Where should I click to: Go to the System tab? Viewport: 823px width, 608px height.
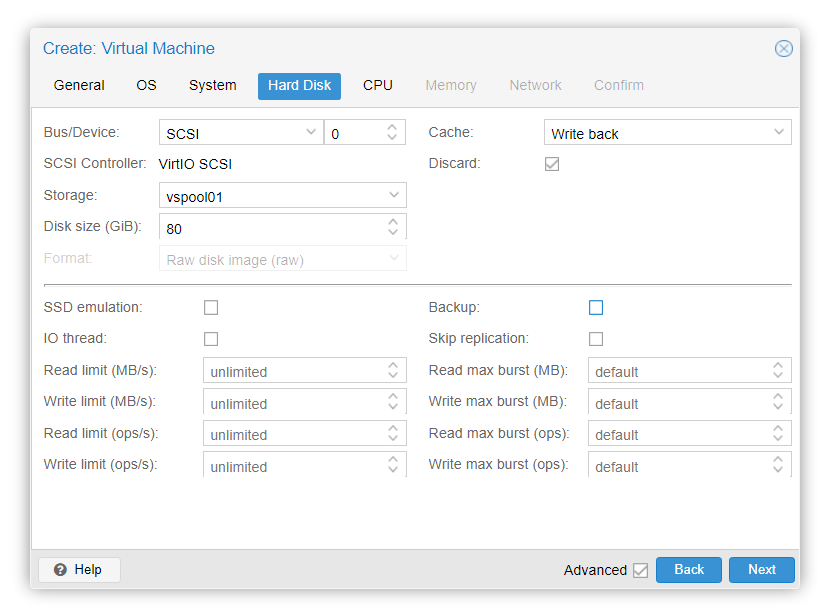213,86
